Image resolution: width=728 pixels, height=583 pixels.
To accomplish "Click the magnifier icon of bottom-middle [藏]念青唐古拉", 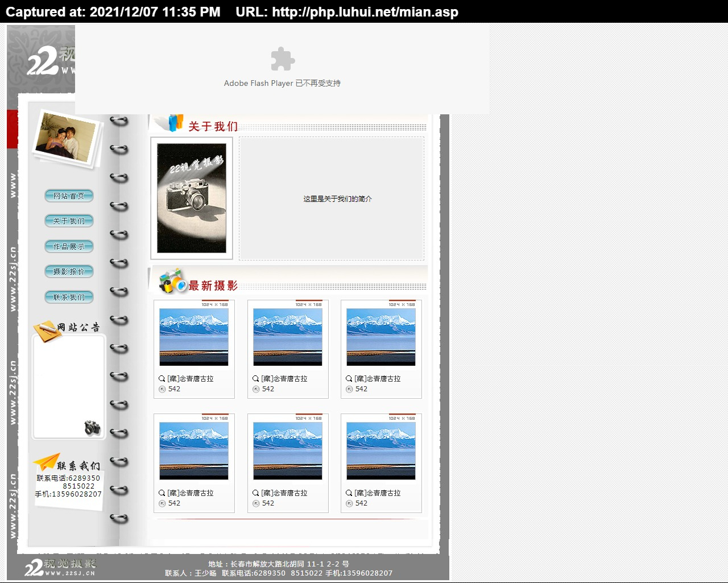I will (x=256, y=493).
